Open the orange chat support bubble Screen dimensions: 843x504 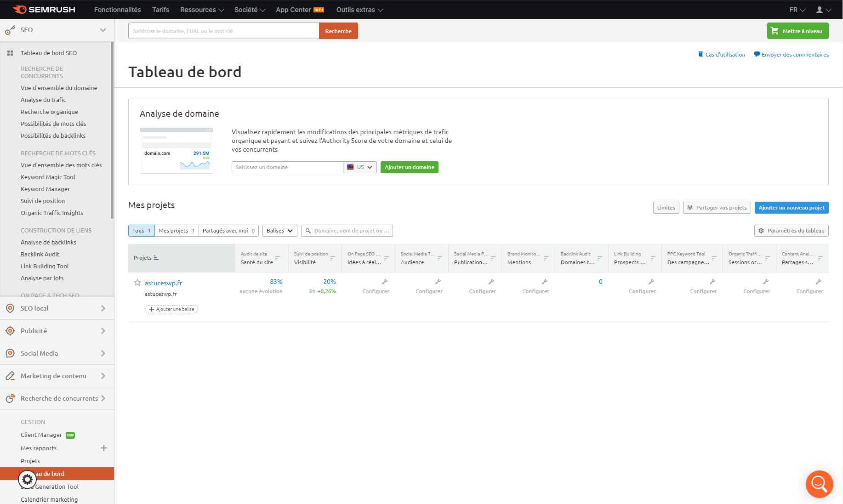(x=819, y=484)
